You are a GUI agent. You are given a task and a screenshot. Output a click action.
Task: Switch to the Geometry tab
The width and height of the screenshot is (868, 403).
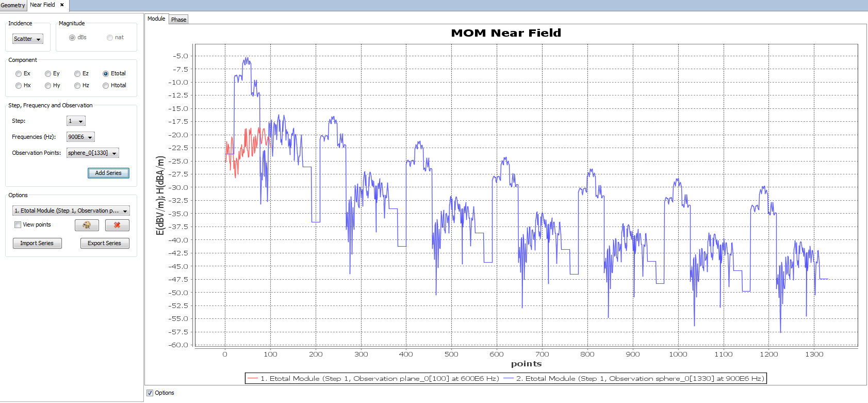coord(13,5)
